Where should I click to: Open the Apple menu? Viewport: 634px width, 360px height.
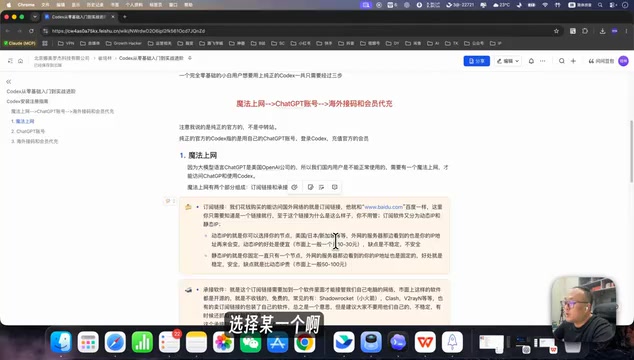[x=8, y=5]
